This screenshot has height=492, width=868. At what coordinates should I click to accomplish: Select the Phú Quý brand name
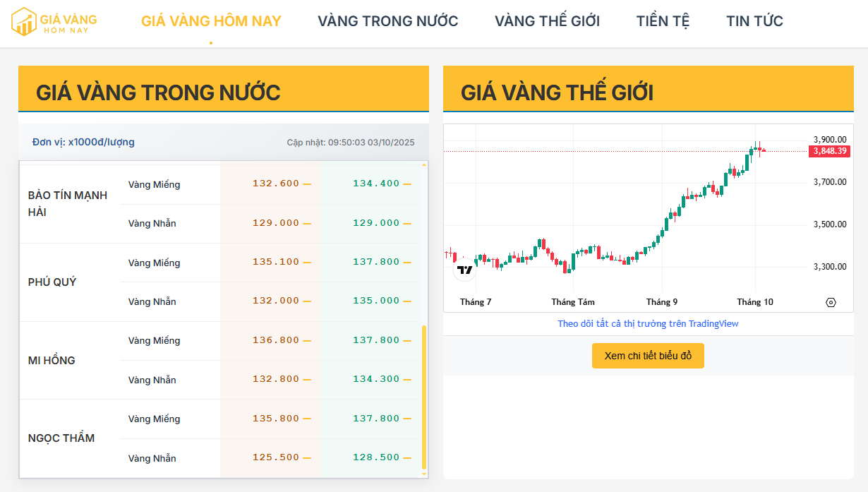(x=52, y=282)
